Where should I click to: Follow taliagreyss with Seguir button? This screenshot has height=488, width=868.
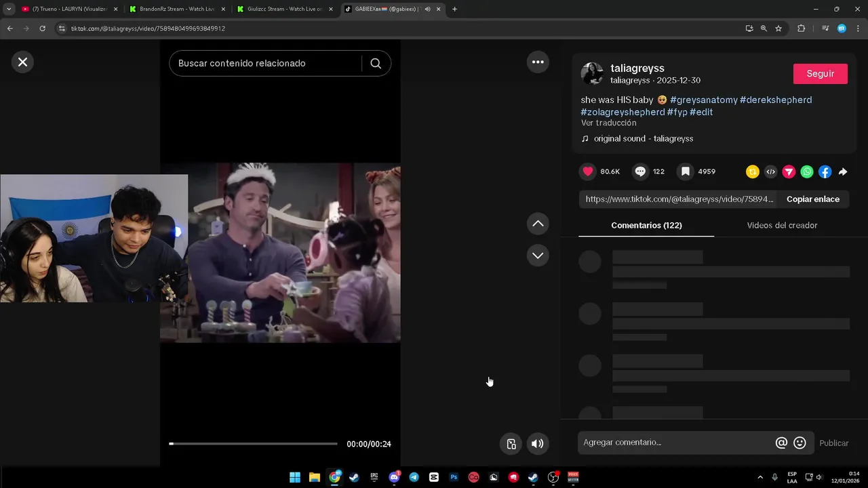[x=820, y=74]
